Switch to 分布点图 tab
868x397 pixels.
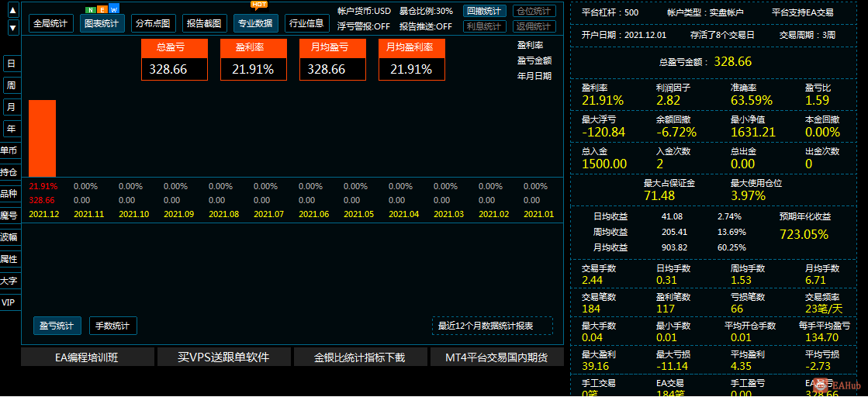click(154, 23)
